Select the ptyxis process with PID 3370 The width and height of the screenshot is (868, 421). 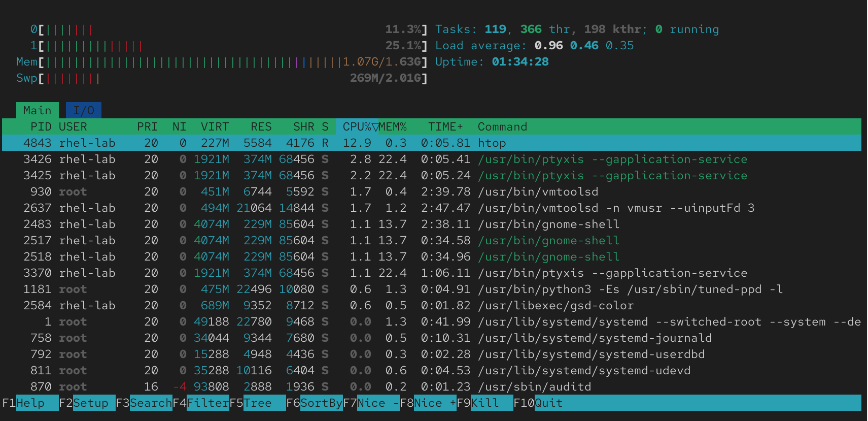pyautogui.click(x=432, y=273)
